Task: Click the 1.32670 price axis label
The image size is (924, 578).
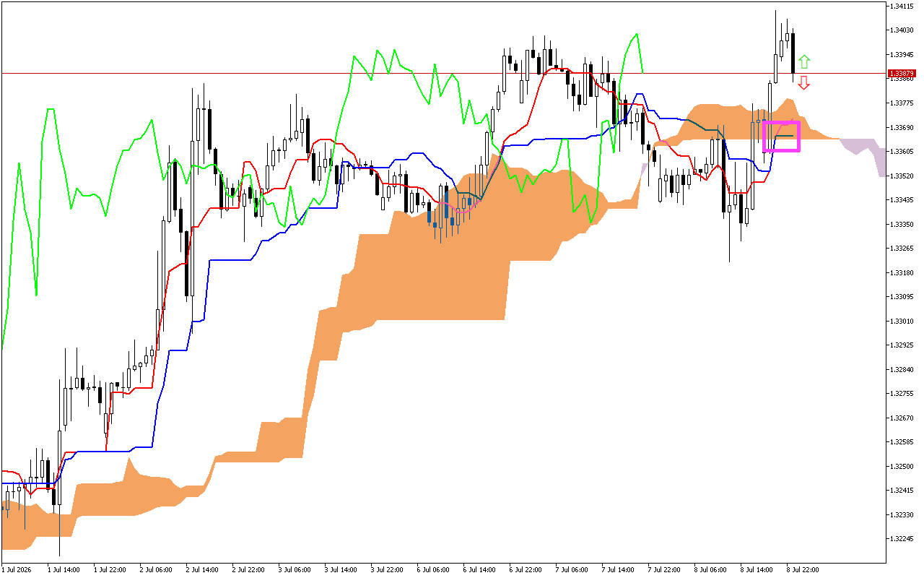Action: 902,418
